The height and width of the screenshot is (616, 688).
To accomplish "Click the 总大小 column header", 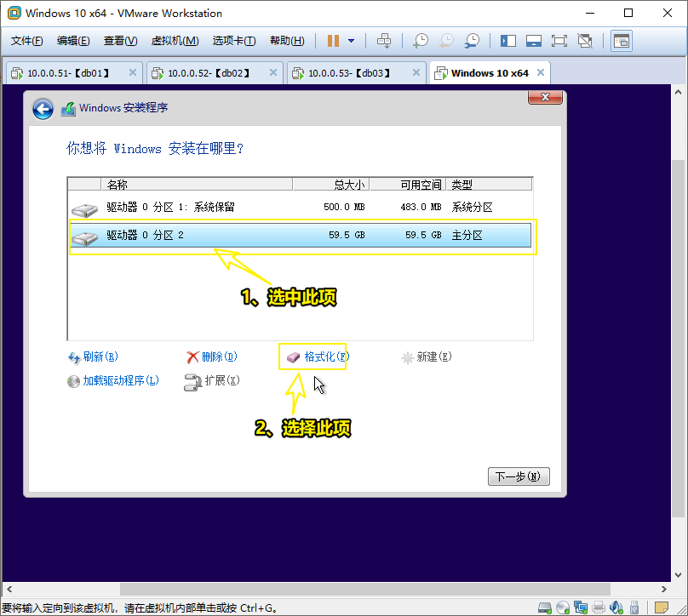I will pos(331,185).
